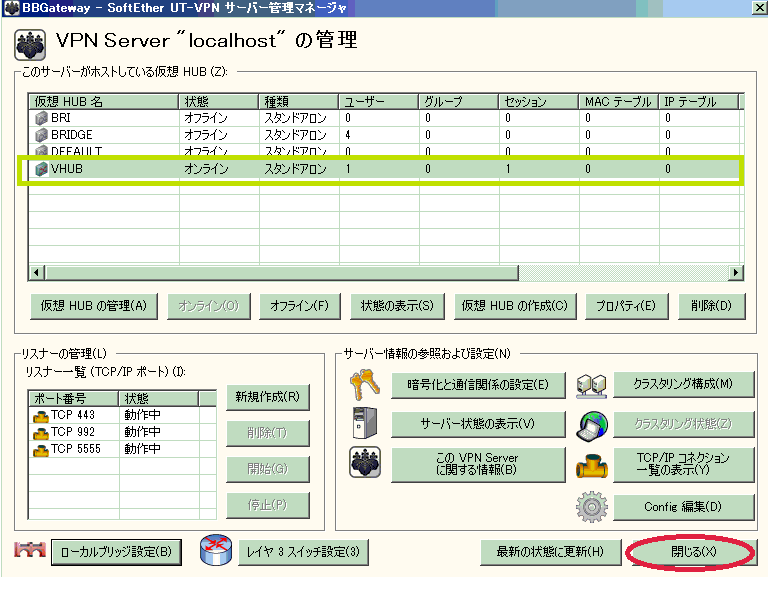Viewport: 768px width, 591px height.
Task: Click the VPN Server header icon
Action: pos(30,45)
